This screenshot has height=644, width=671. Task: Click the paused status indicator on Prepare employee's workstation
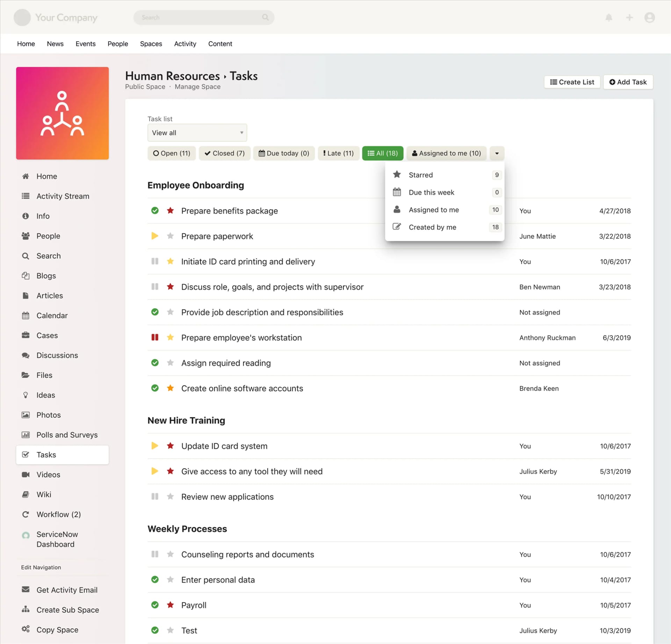click(x=155, y=337)
